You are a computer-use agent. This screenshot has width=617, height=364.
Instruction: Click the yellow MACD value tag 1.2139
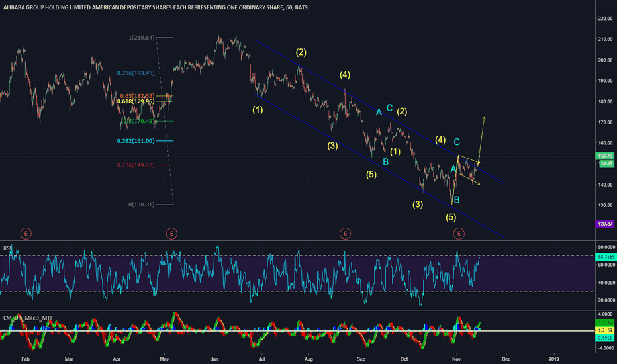605,330
